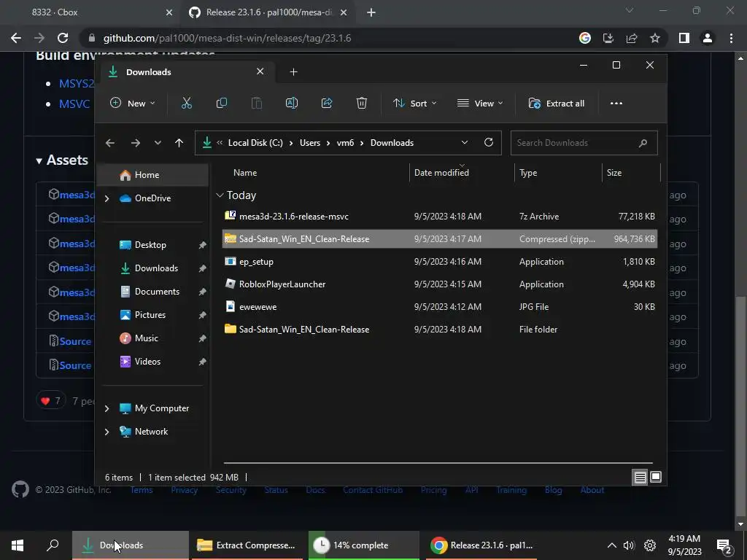This screenshot has width=747, height=560.
Task: Open Windows Start menu
Action: (x=18, y=545)
